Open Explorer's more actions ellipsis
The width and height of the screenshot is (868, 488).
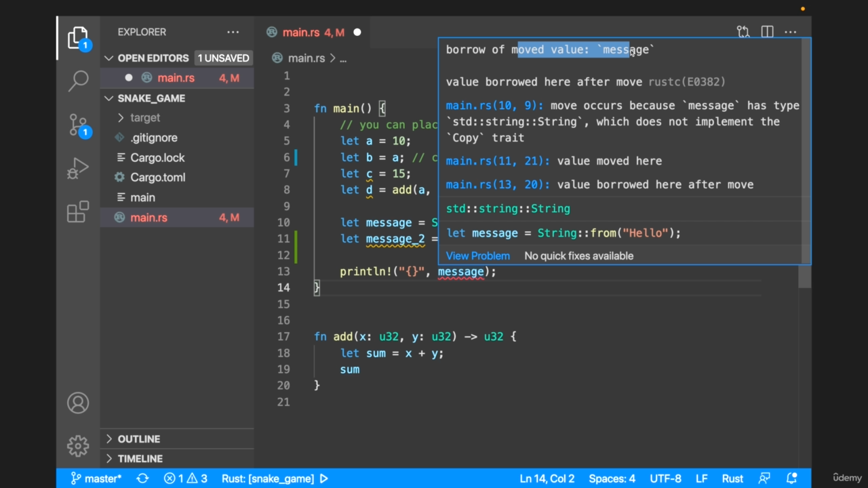pyautogui.click(x=233, y=32)
